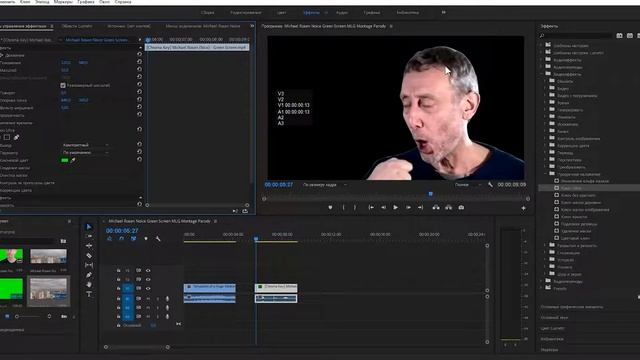Enable voice-over record on A1 track

tap(167, 299)
